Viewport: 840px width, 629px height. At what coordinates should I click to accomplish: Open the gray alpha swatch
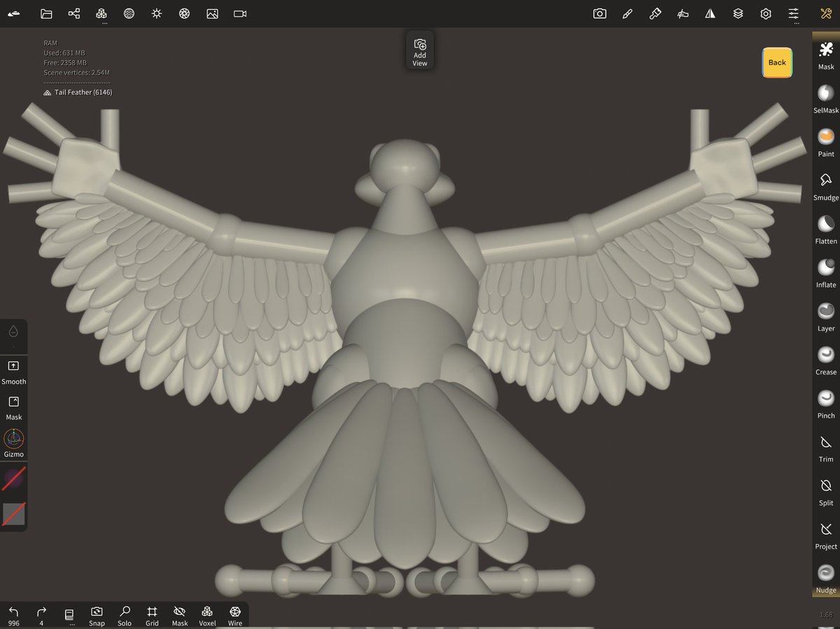tap(14, 514)
